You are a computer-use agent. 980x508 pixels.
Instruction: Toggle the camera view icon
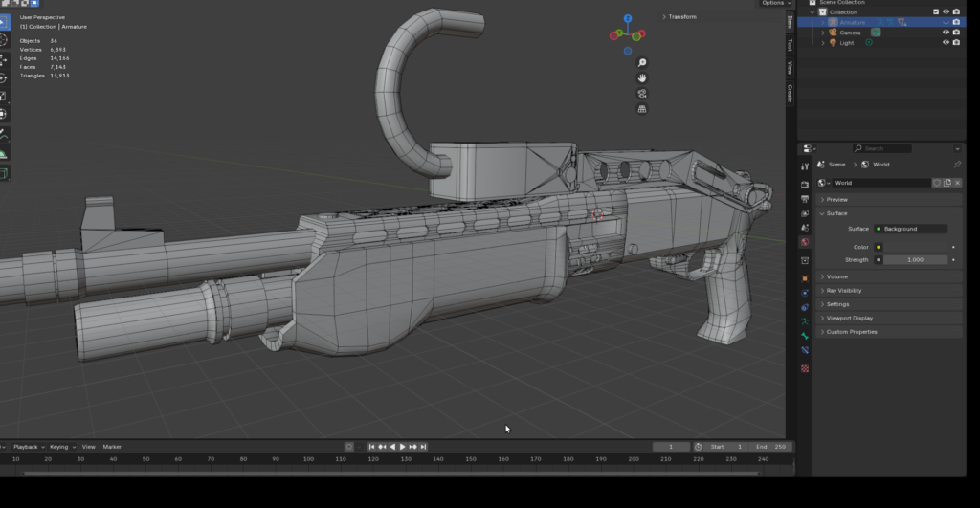pos(642,94)
